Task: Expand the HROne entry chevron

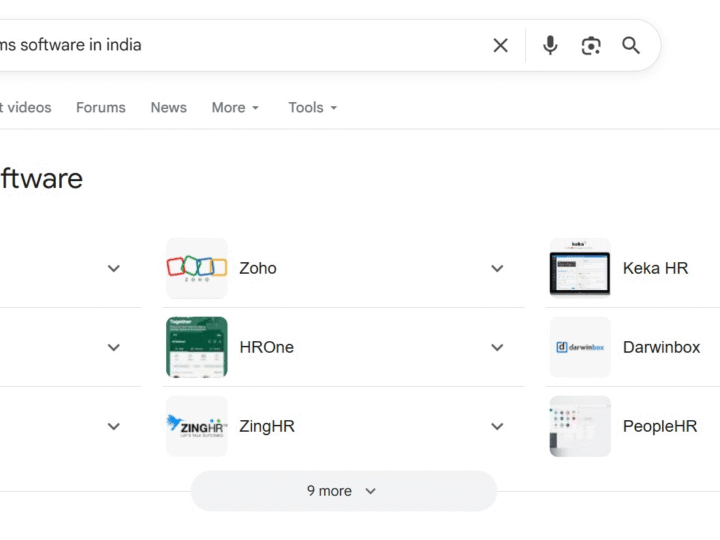Action: tap(497, 347)
